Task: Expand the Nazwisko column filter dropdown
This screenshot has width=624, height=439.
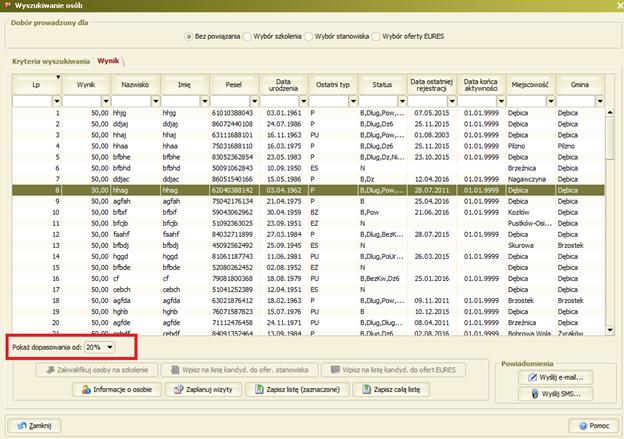Action: click(156, 101)
